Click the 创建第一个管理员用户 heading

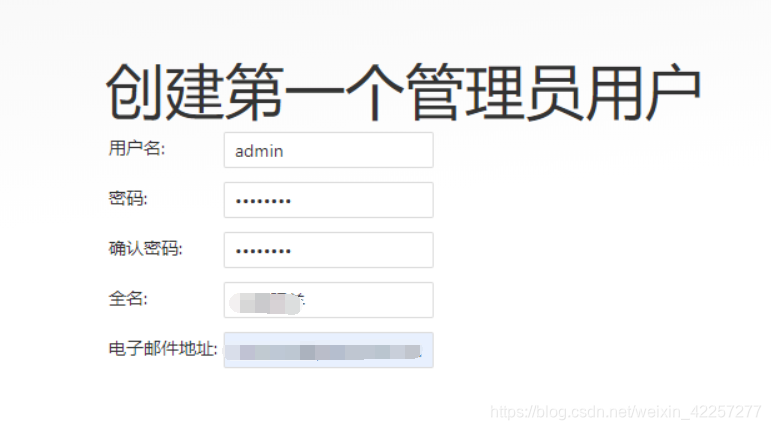pyautogui.click(x=403, y=92)
